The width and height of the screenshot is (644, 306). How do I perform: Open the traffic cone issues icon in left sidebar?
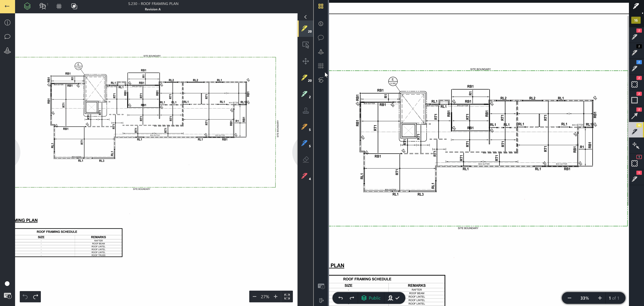tap(7, 51)
